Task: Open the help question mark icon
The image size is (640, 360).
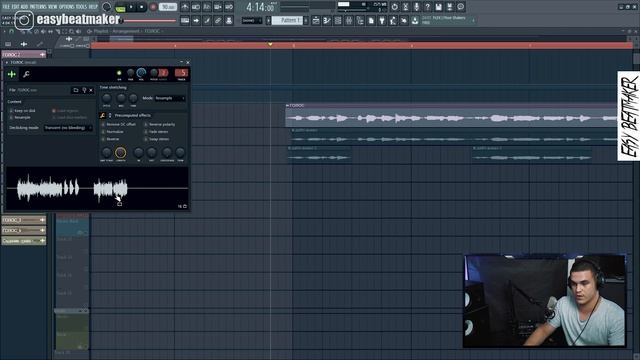Action: 427,7
